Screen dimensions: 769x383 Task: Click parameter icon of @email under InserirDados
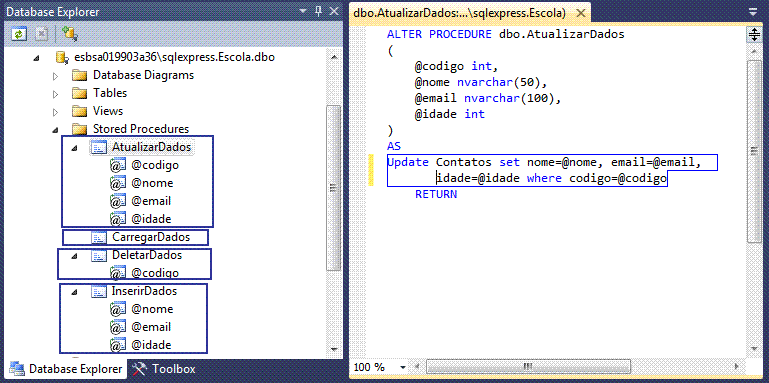pos(118,327)
